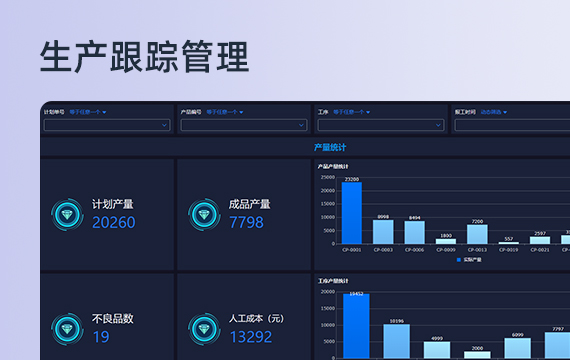570x360 pixels.
Task: Click into the 报工时间 input field
Action: (x=512, y=125)
